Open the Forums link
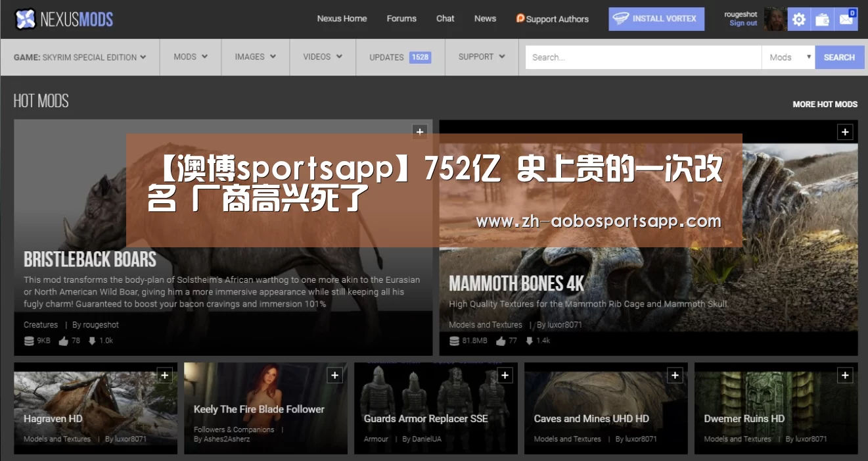This screenshot has height=461, width=868. pos(401,18)
